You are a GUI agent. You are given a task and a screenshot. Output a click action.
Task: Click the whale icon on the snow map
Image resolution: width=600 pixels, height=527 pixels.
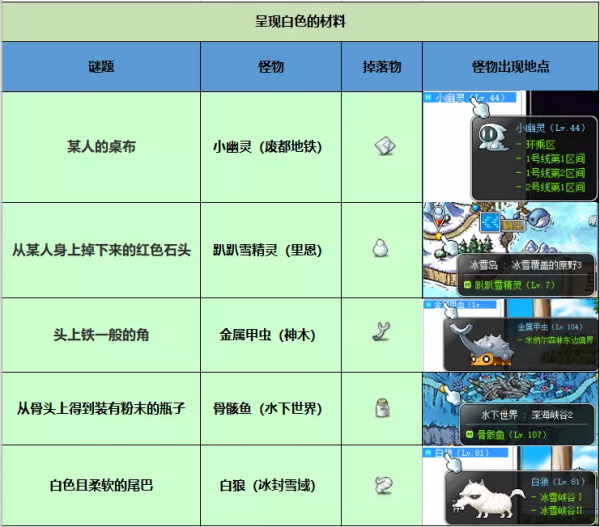click(x=540, y=217)
